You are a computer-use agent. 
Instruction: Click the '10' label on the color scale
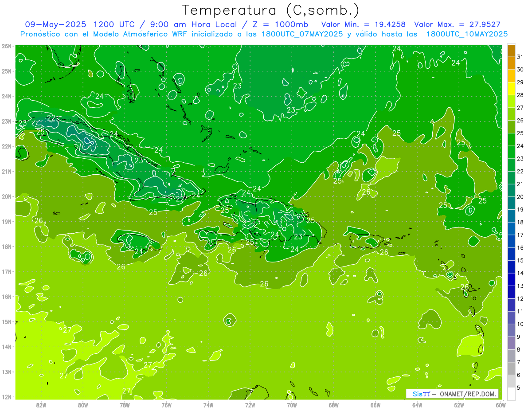click(520, 324)
